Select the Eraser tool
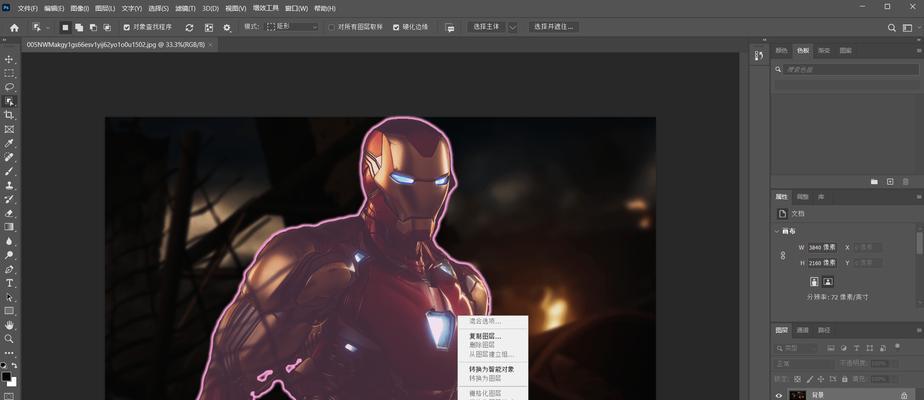This screenshot has width=924, height=400. click(9, 213)
